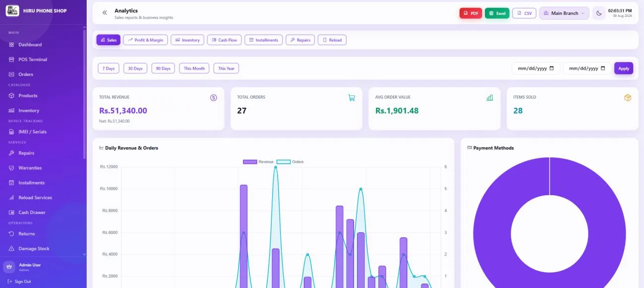Click the Reload Services signal icon
644x288 pixels.
(x=11, y=198)
